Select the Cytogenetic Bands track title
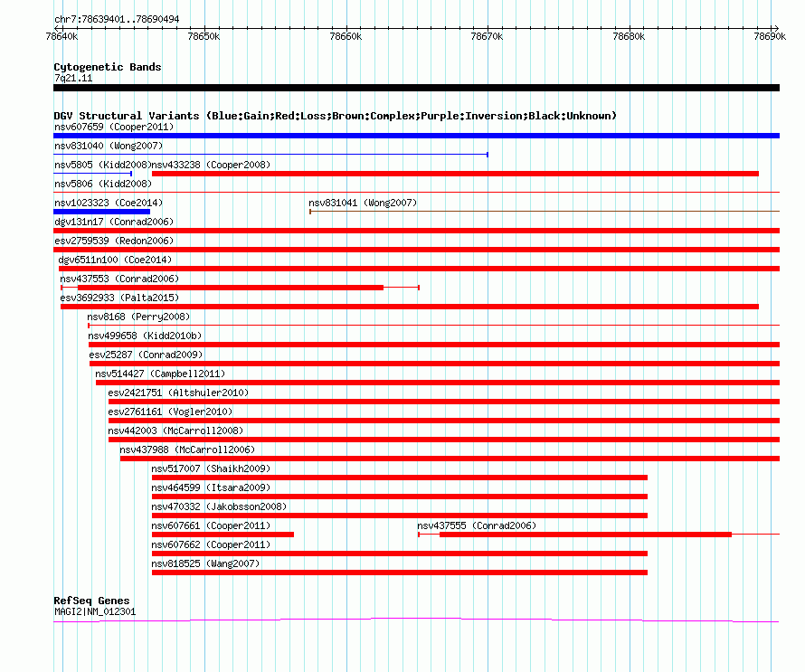 coord(108,67)
